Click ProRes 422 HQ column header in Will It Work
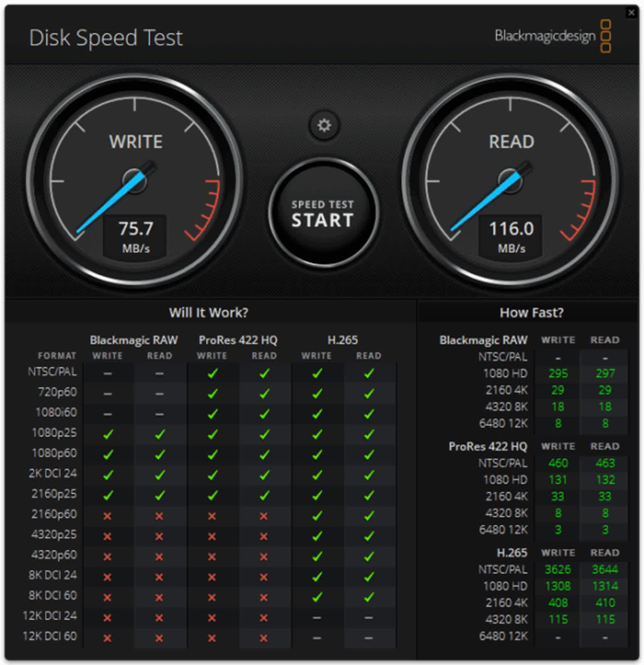Image resolution: width=644 pixels, height=665 pixels. tap(238, 340)
